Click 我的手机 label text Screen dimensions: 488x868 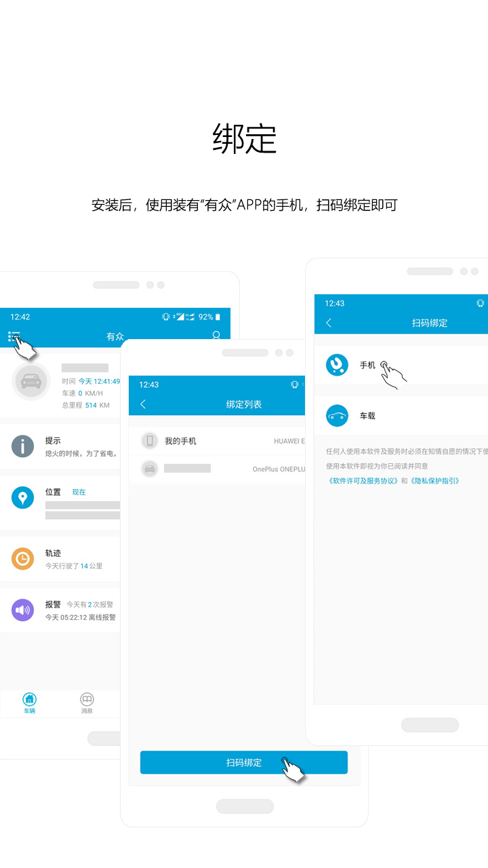(180, 441)
